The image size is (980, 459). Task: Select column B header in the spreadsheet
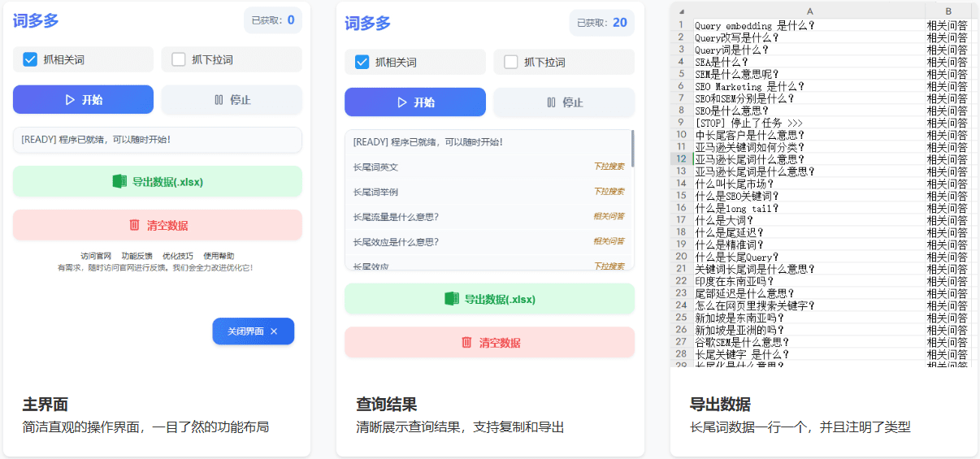[949, 11]
